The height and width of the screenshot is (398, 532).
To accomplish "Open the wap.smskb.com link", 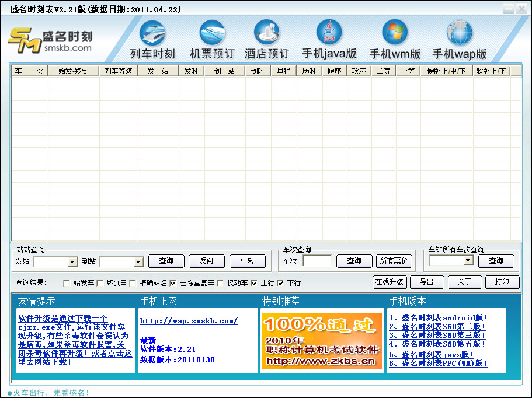I will (x=189, y=321).
